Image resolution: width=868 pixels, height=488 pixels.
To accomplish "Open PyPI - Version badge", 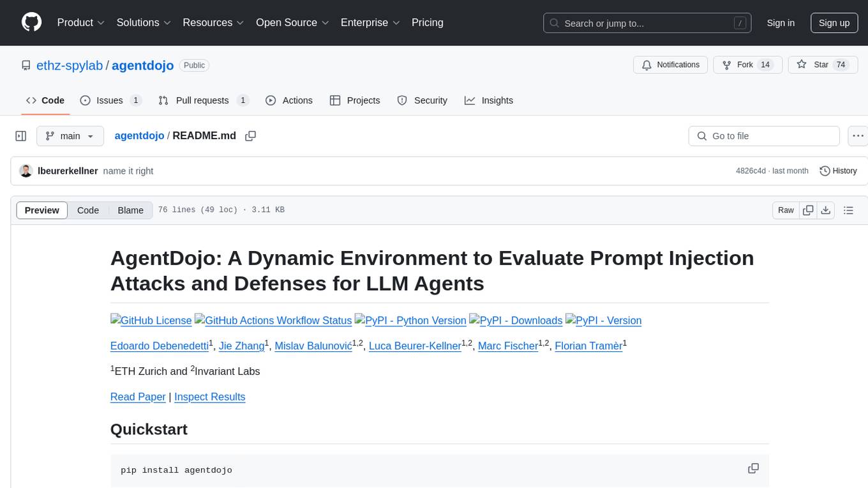I will point(603,320).
